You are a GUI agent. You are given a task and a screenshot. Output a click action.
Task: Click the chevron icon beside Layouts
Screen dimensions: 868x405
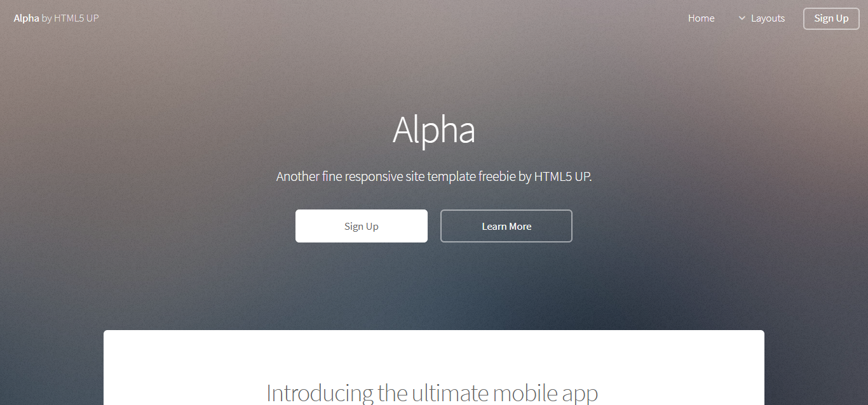[x=742, y=18]
